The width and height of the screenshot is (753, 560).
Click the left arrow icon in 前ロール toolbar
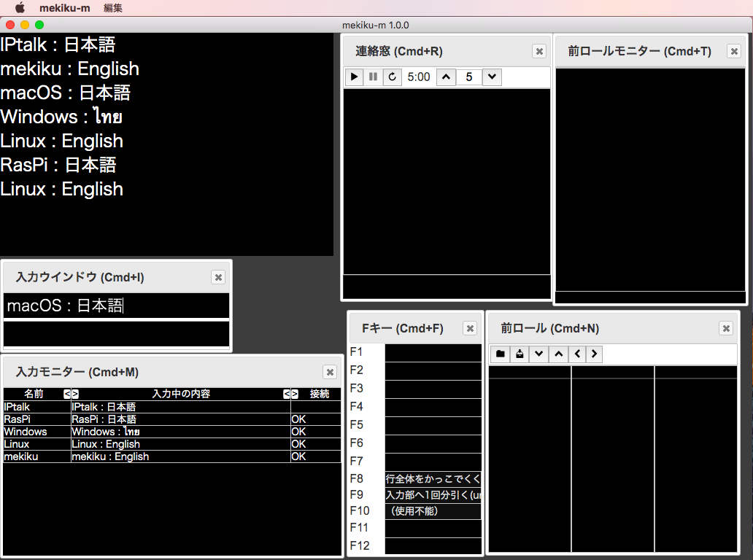[x=577, y=354]
